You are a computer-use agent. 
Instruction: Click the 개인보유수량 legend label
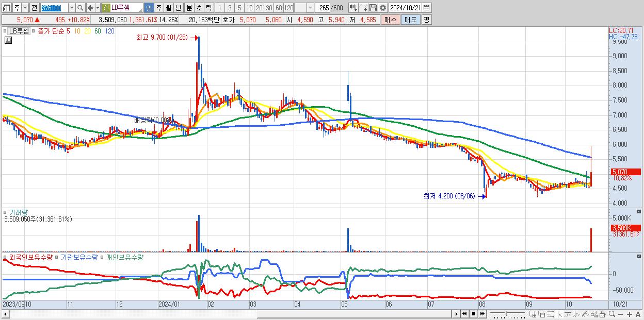[124, 257]
